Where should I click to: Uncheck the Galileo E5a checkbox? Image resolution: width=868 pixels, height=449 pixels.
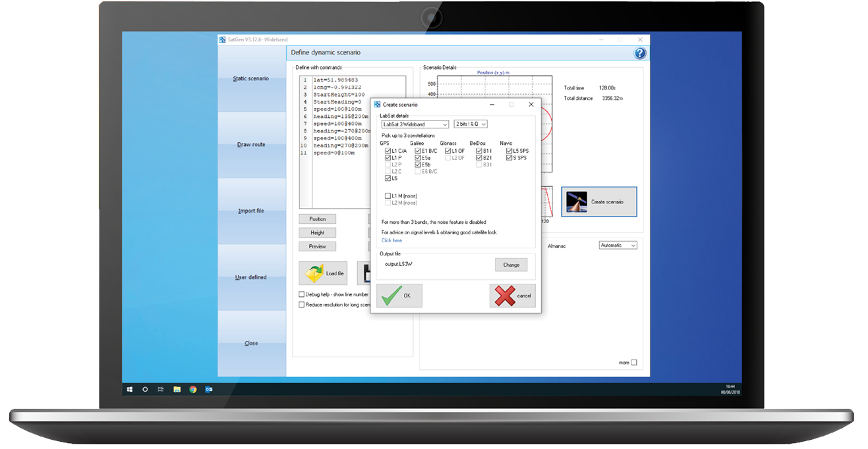pos(418,158)
